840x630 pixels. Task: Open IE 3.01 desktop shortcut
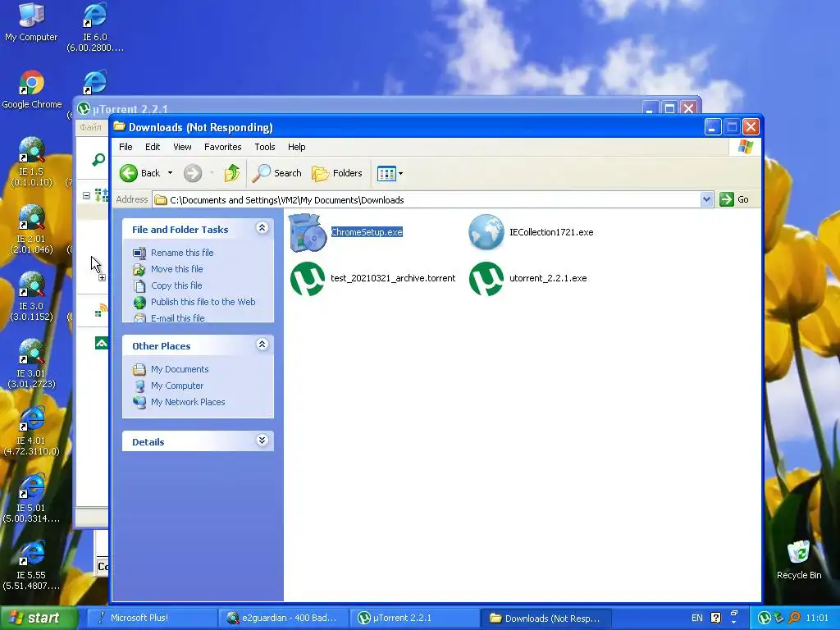point(32,363)
